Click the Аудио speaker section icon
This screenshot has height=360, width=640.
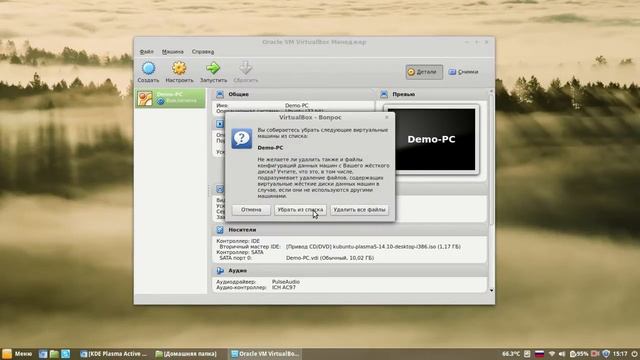click(x=220, y=271)
